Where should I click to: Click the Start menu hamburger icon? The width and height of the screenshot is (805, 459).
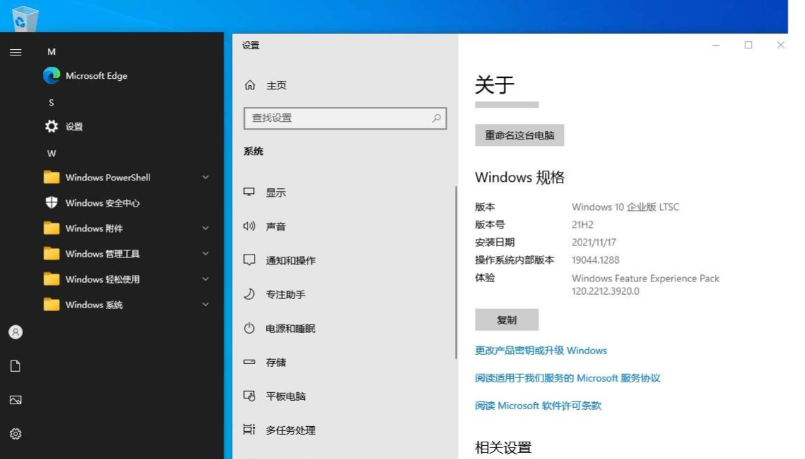point(15,51)
